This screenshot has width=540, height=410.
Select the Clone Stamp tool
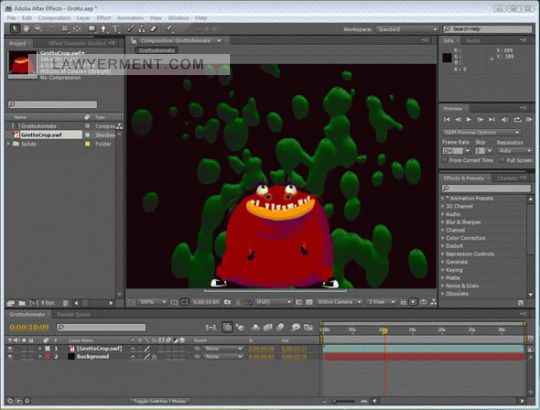coord(142,29)
